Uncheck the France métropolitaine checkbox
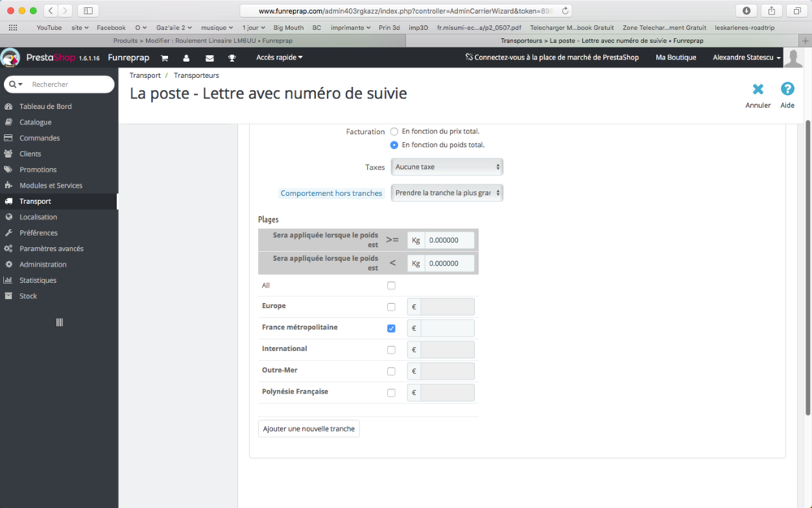This screenshot has height=508, width=812. click(391, 328)
